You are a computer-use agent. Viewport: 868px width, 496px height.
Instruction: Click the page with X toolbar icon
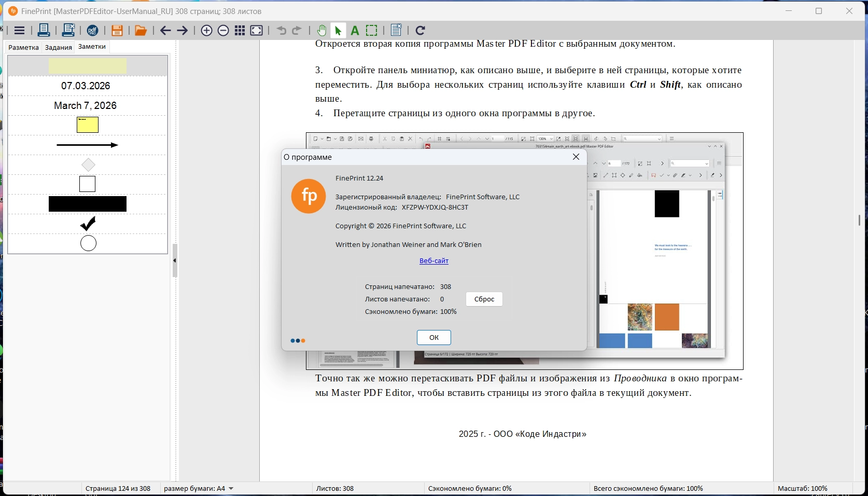396,31
